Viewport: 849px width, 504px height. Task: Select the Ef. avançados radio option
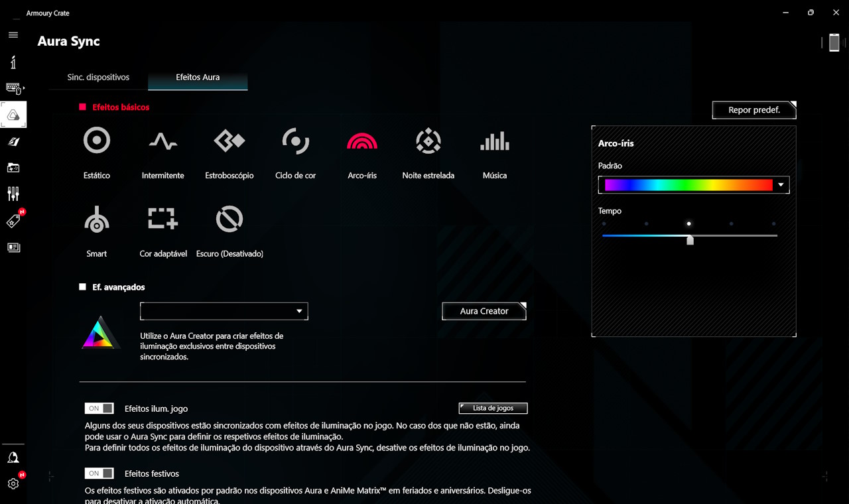click(83, 287)
